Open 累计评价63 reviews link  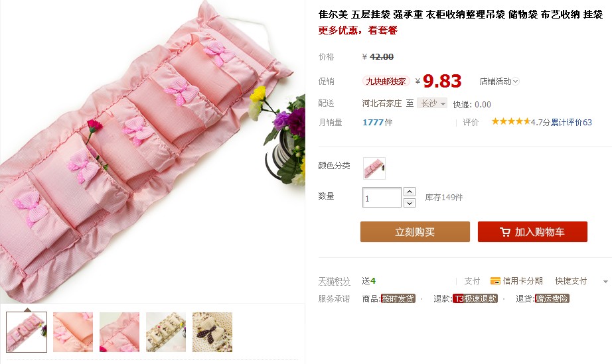[572, 123]
